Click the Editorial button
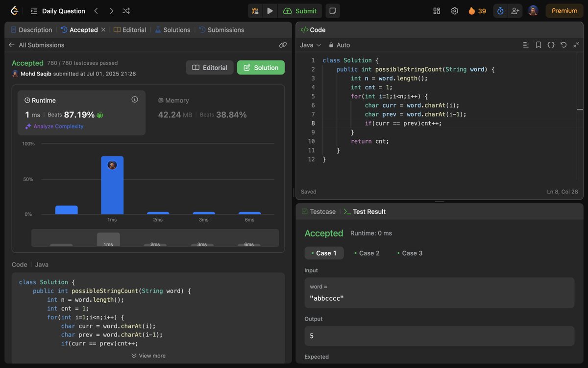588x368 pixels. (x=210, y=68)
